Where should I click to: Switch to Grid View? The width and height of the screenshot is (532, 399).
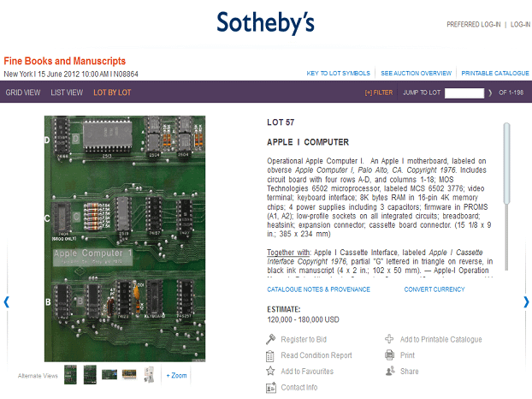click(x=23, y=92)
